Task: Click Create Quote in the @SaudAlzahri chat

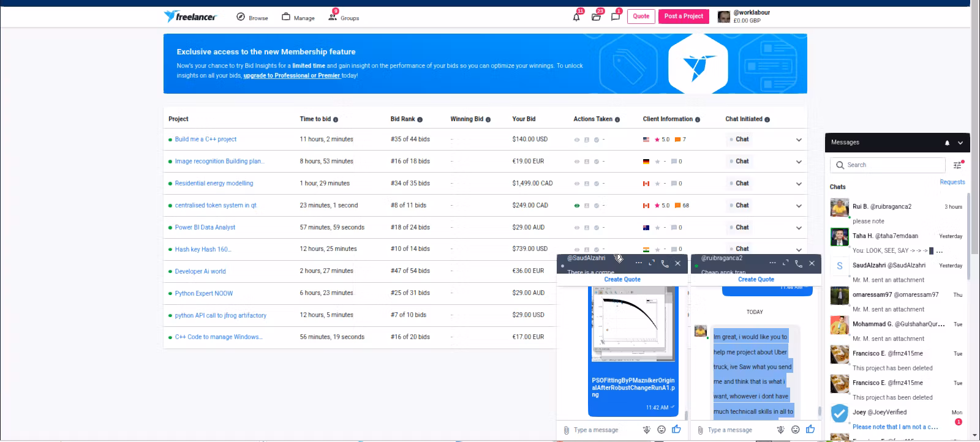Action: click(x=622, y=279)
